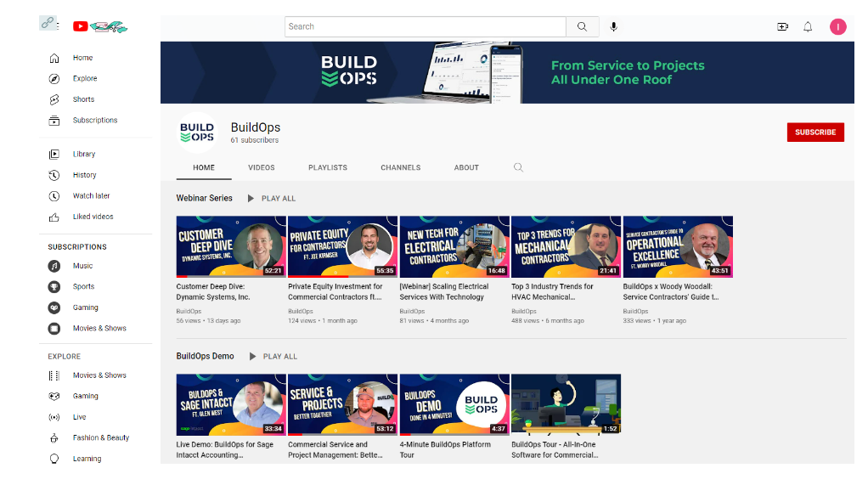Open the BuildOps Tour animated thumbnail

pos(566,404)
